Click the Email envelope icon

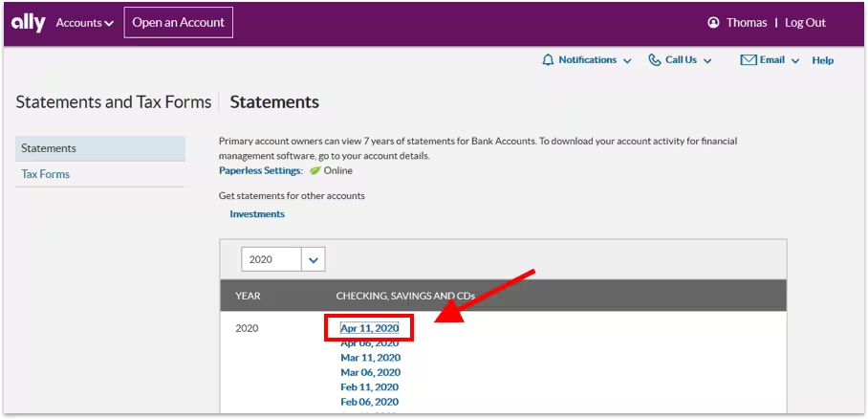[749, 60]
